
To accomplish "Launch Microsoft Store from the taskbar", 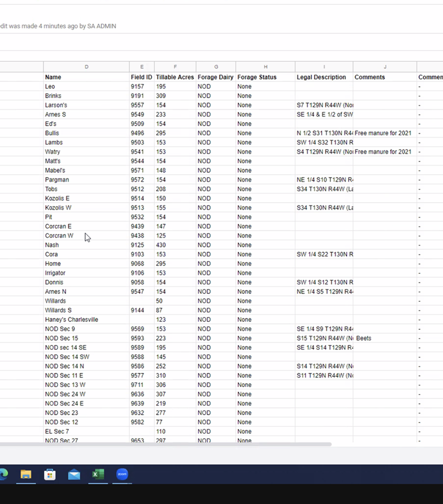I will pyautogui.click(x=50, y=474).
